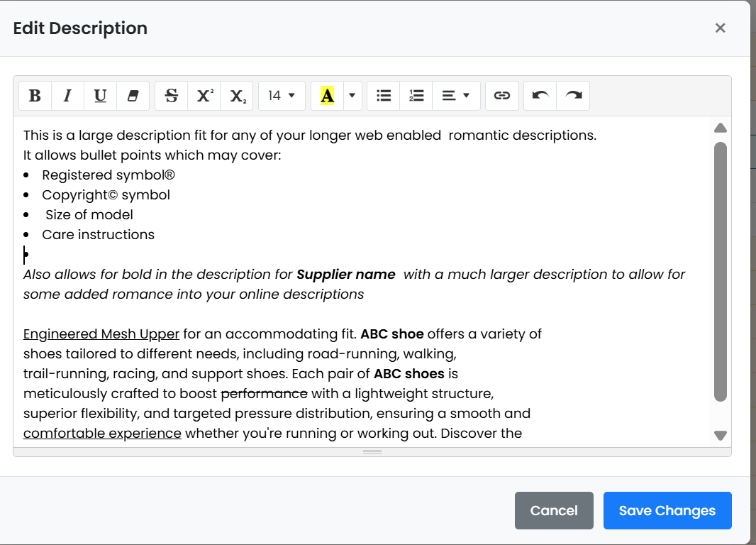
Task: Expand the highlight color options arrow
Action: pyautogui.click(x=352, y=96)
